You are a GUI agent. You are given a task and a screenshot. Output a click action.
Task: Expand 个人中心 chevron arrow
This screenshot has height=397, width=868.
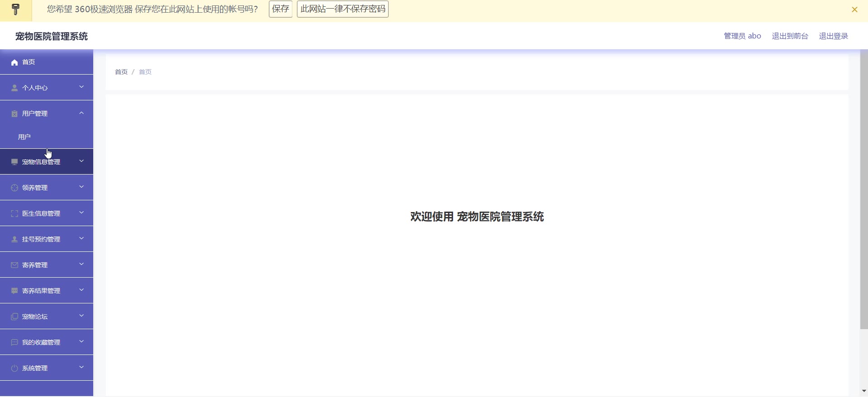[81, 87]
